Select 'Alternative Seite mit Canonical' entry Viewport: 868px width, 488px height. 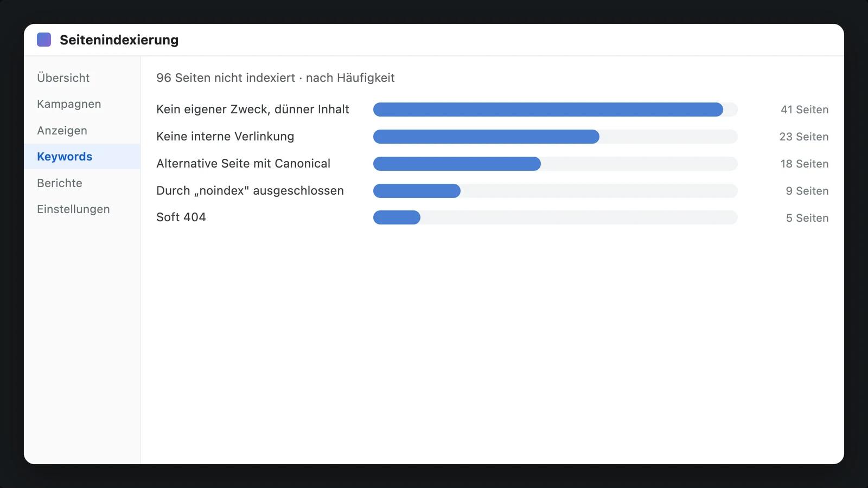tap(243, 163)
